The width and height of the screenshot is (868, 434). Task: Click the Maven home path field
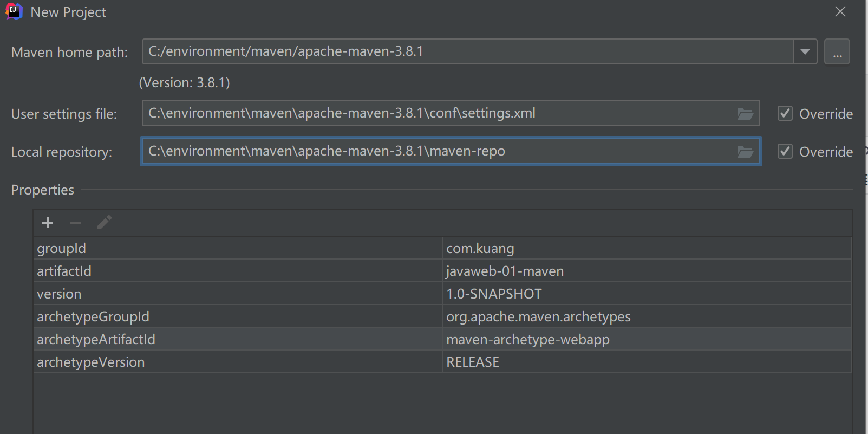coord(468,51)
